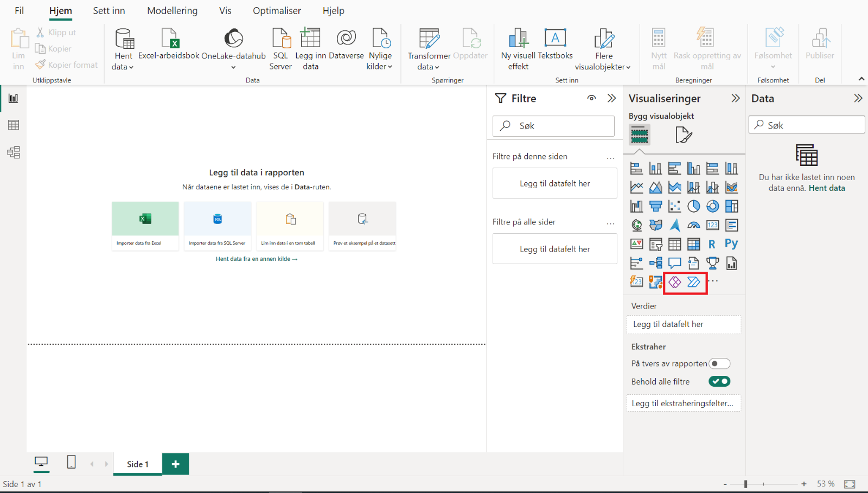Viewport: 868px width, 493px height.
Task: Click Dataverse in the ribbon
Action: tap(346, 44)
